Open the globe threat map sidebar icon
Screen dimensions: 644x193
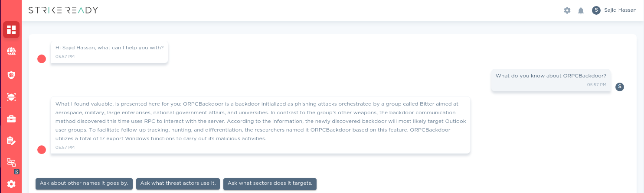coord(11,52)
